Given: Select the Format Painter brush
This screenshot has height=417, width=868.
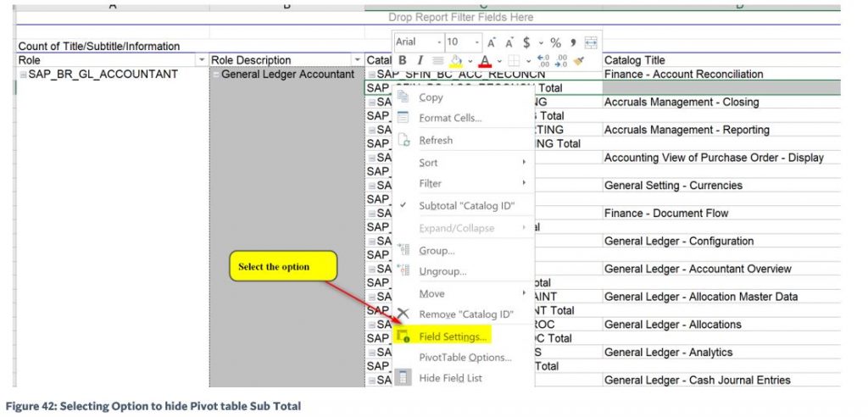Looking at the screenshot, I should [579, 60].
